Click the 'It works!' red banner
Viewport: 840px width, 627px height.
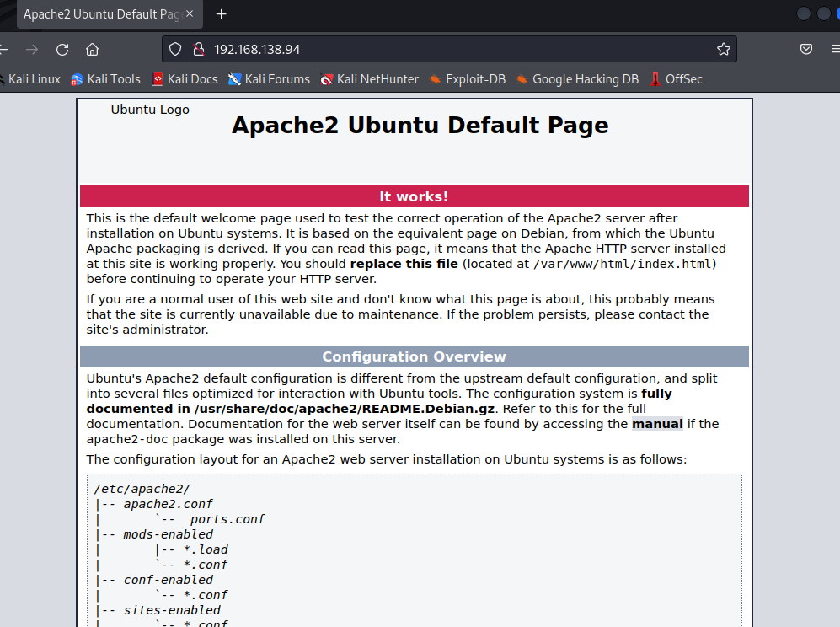click(415, 196)
